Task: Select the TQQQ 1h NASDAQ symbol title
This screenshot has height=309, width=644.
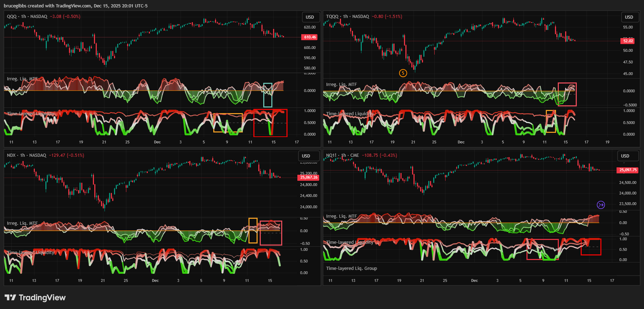Action: (x=347, y=17)
